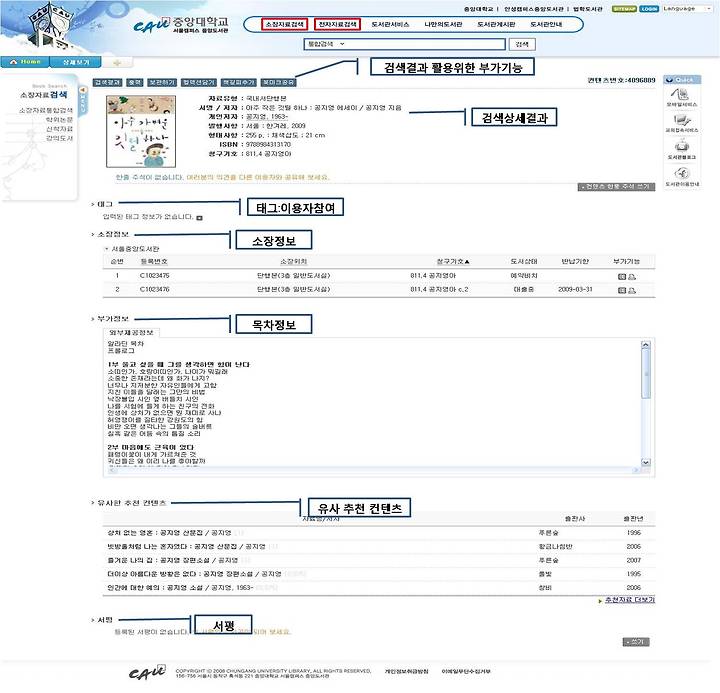Click the add tag icon under 태그
This screenshot has width=720, height=693.
tap(199, 218)
